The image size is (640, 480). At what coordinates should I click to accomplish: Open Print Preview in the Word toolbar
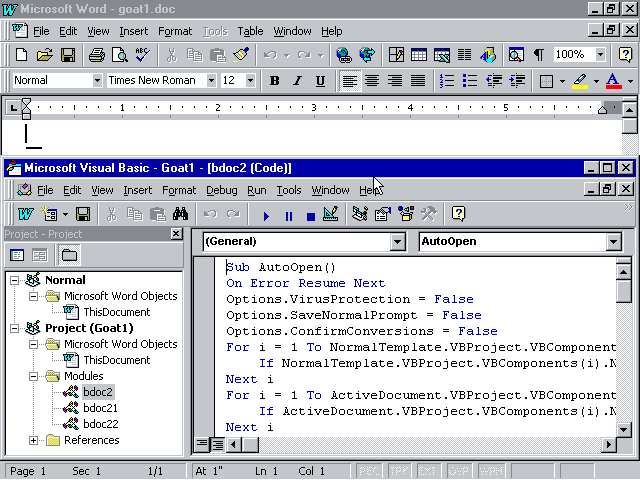pos(120,55)
